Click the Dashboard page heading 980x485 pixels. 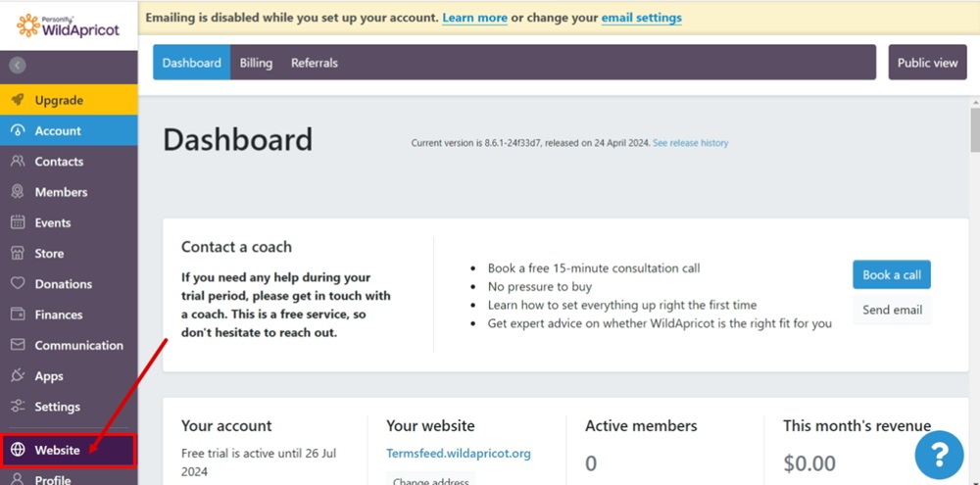[x=237, y=140]
